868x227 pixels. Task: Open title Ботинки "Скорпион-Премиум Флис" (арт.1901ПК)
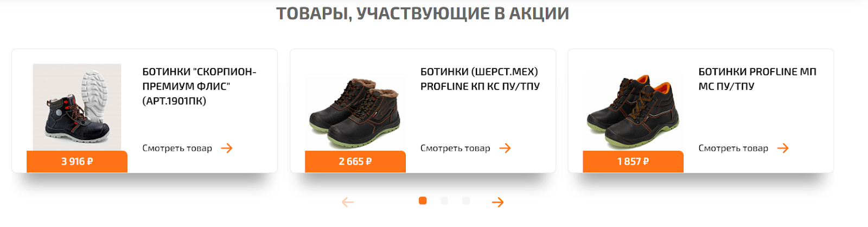pos(199,86)
